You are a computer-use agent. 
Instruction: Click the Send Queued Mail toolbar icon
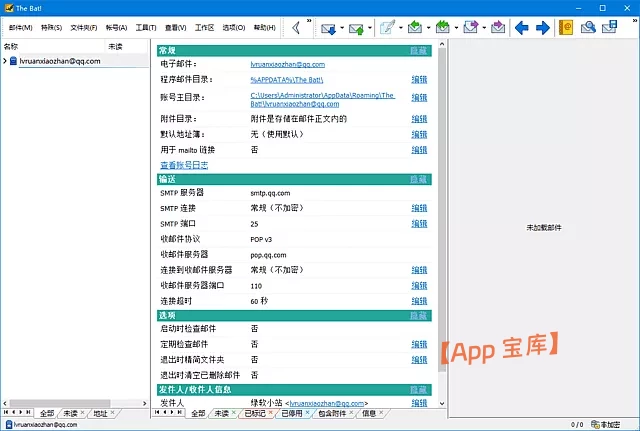[x=356, y=28]
